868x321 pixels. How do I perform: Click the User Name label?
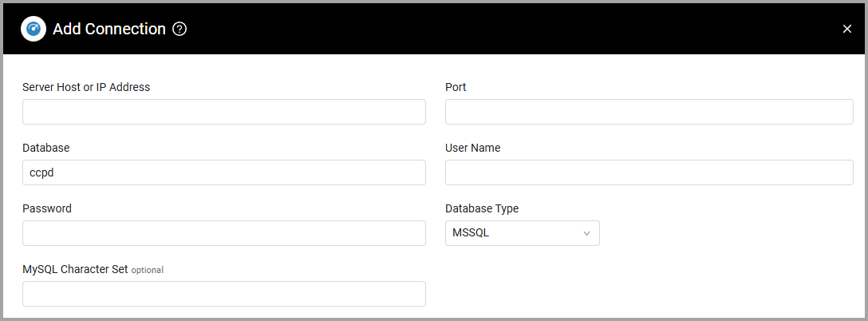(x=473, y=148)
